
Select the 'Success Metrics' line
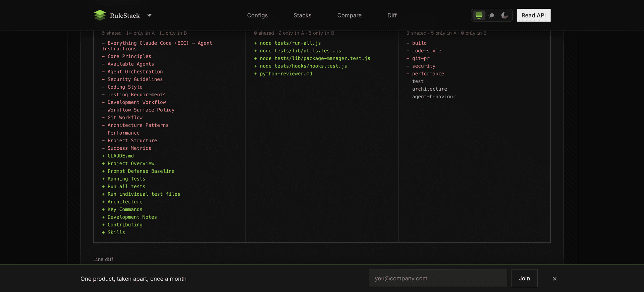click(126, 148)
